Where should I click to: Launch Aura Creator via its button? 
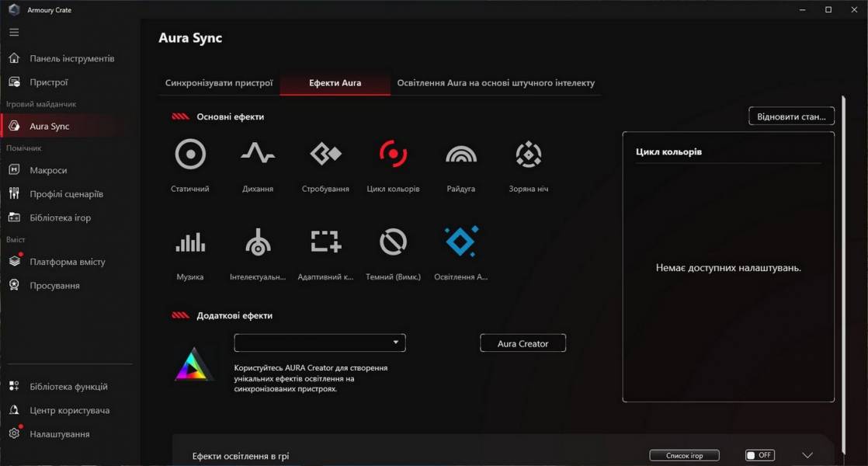[x=523, y=343]
